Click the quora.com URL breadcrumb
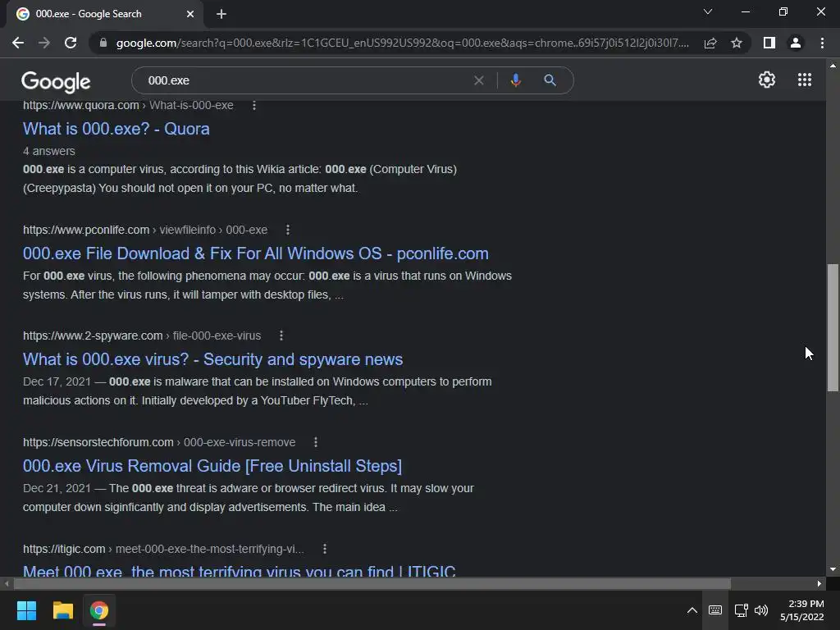The width and height of the screenshot is (840, 630). (128, 105)
